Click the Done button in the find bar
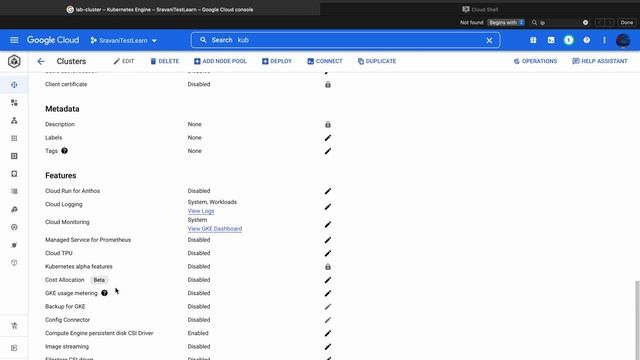The image size is (640, 360). pos(627,22)
